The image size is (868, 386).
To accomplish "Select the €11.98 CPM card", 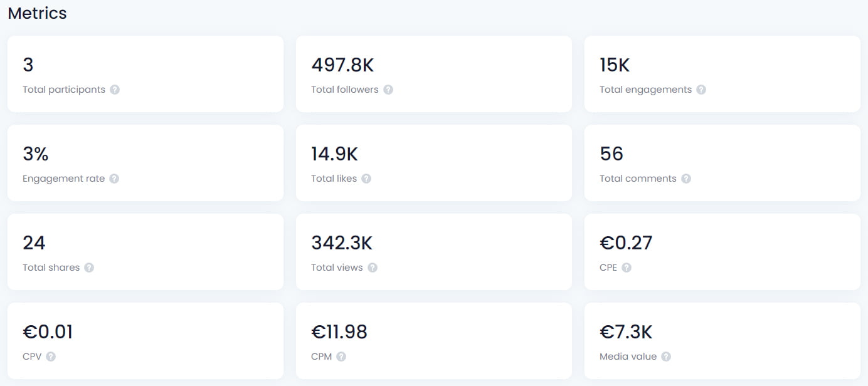I will pos(434,341).
